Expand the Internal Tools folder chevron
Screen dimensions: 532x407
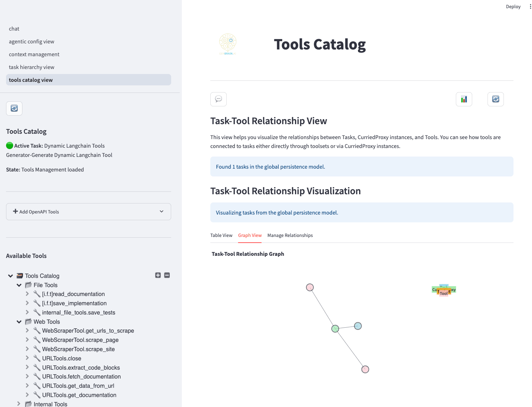[19, 404]
